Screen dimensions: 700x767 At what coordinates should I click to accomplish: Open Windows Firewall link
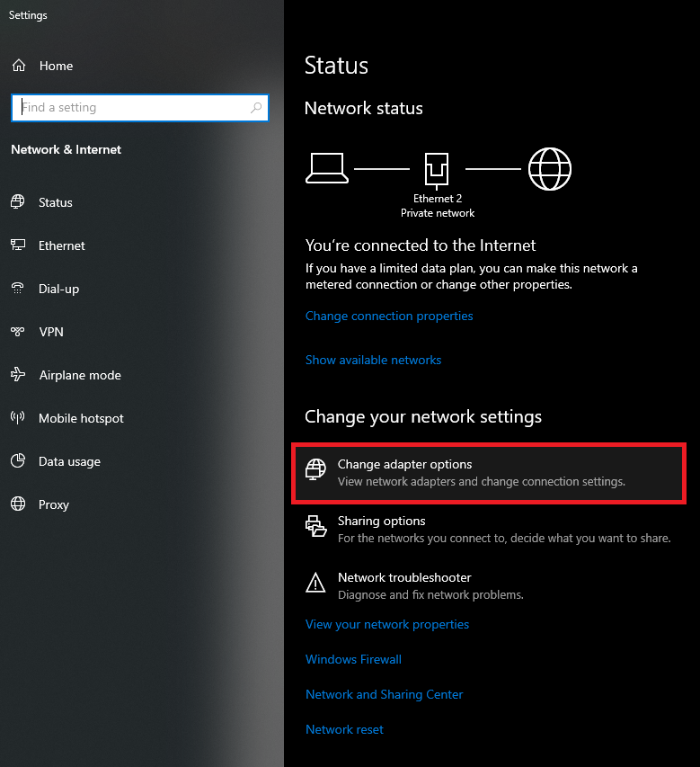coord(353,659)
